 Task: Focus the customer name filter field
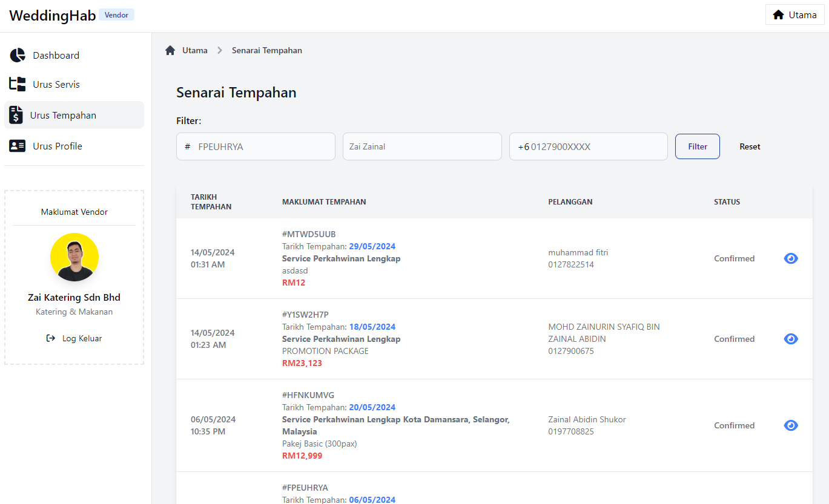pyautogui.click(x=422, y=146)
